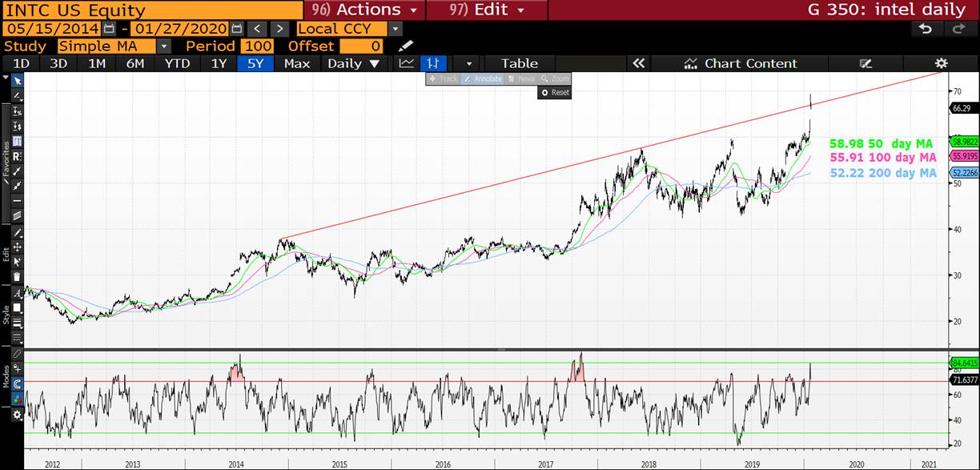Click the color palette icon in Modes
This screenshot has width=980, height=470.
coord(17,399)
